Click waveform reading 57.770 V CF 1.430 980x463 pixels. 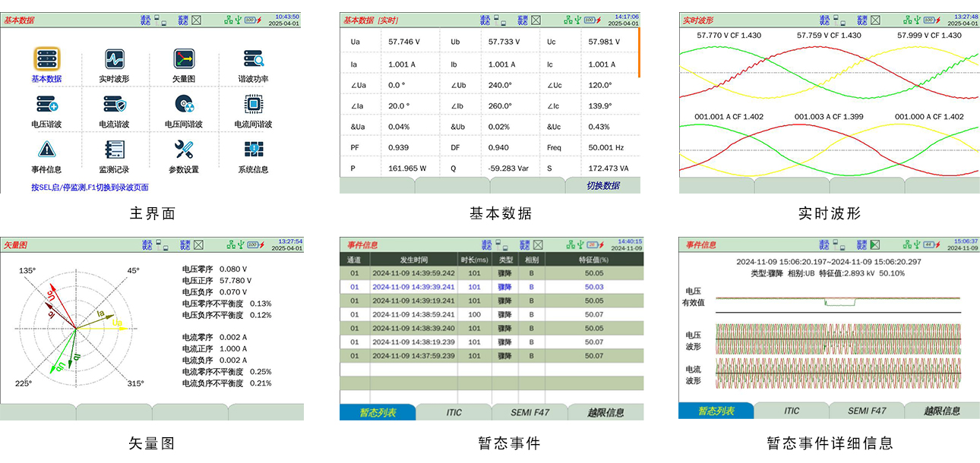tap(729, 35)
